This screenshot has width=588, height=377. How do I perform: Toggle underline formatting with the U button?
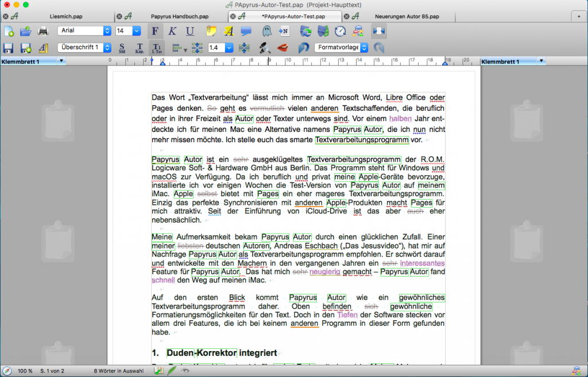point(189,31)
